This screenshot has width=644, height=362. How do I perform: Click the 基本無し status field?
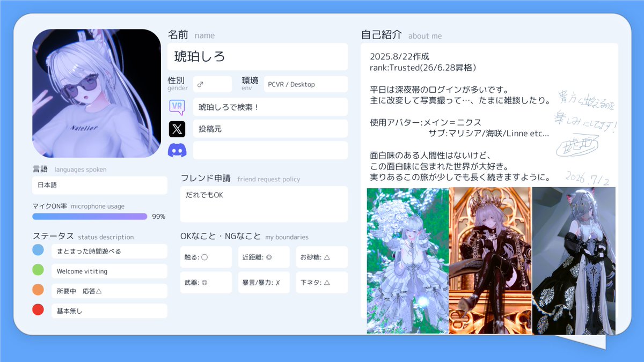pos(109,311)
